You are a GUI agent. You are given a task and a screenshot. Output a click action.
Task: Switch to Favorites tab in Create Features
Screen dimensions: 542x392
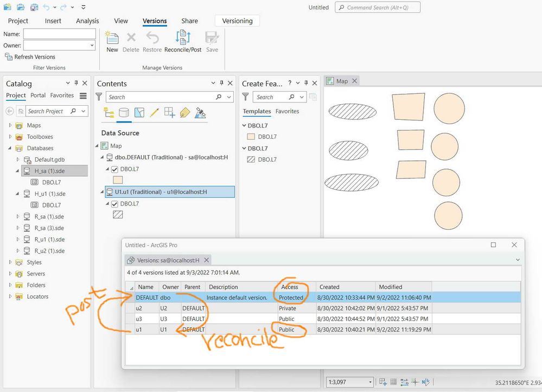coord(287,111)
